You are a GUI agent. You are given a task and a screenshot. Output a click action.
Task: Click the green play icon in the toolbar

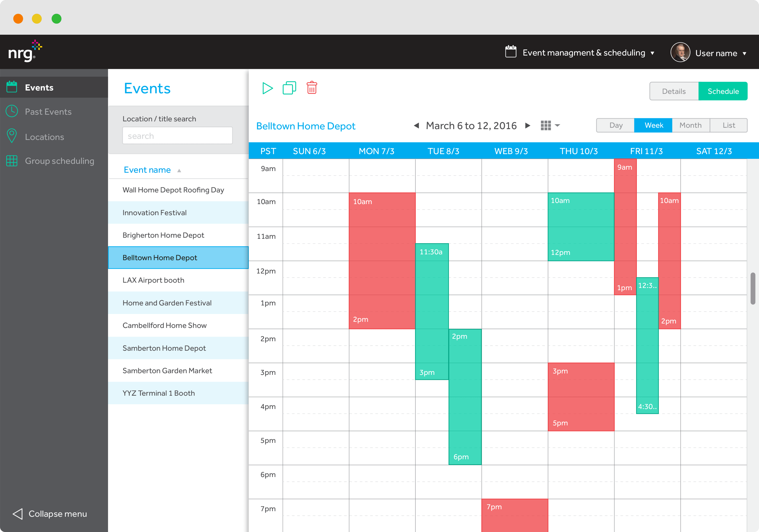pos(267,88)
